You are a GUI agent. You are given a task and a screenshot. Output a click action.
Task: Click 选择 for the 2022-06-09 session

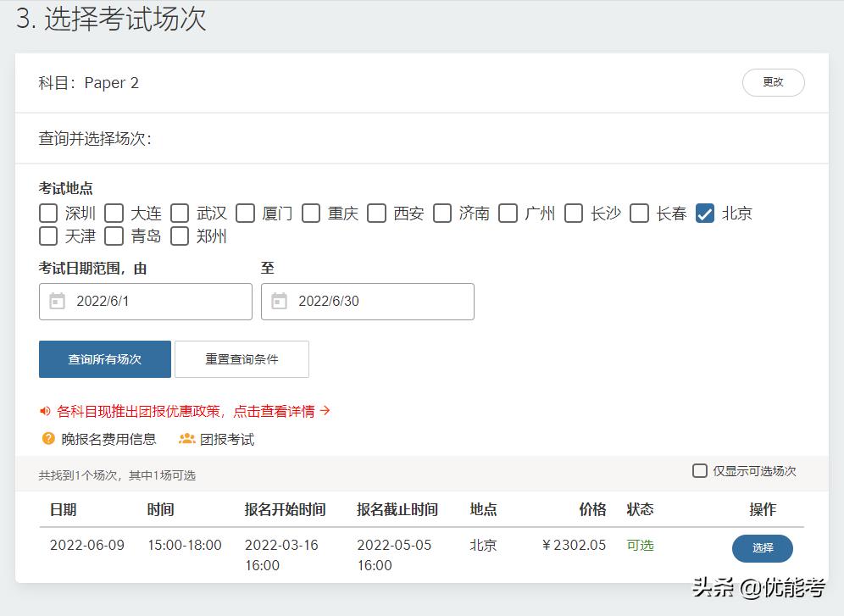click(x=761, y=548)
